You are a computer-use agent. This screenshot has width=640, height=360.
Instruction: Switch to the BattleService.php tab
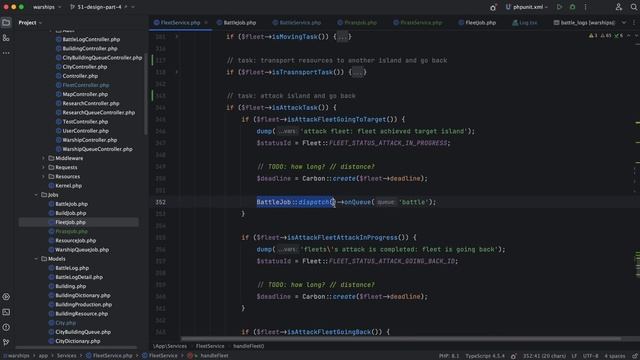pyautogui.click(x=297, y=23)
